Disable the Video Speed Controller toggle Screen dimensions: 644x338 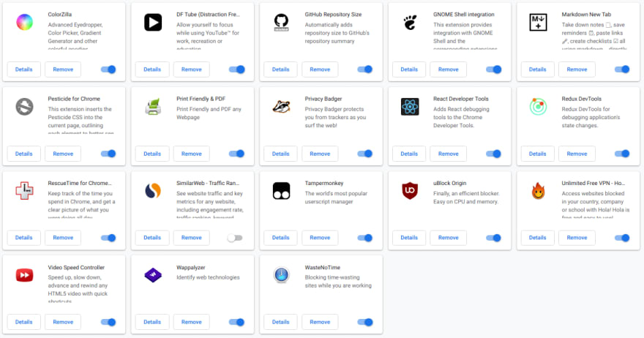[108, 322]
